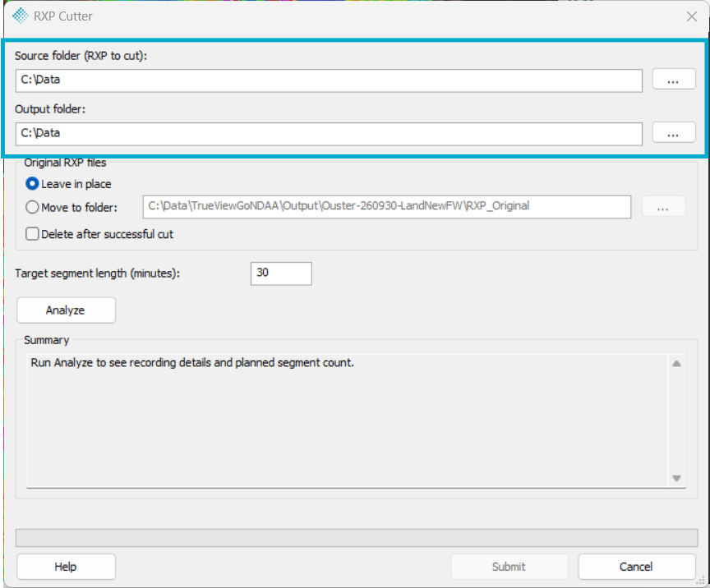The height and width of the screenshot is (588, 710).
Task: Click the 'RXP Cutter' title text
Action: pos(63,16)
